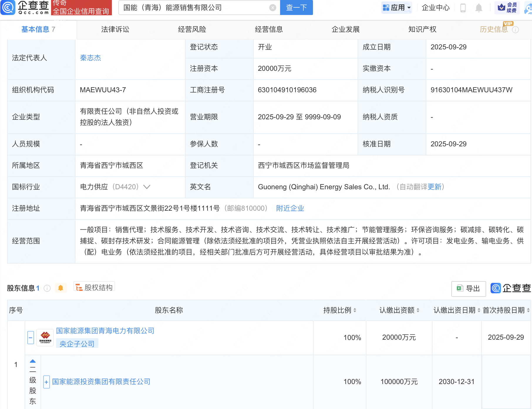Click the shareholder company logo thumbnail
Viewport: 532px width, 409px height.
tap(45, 338)
